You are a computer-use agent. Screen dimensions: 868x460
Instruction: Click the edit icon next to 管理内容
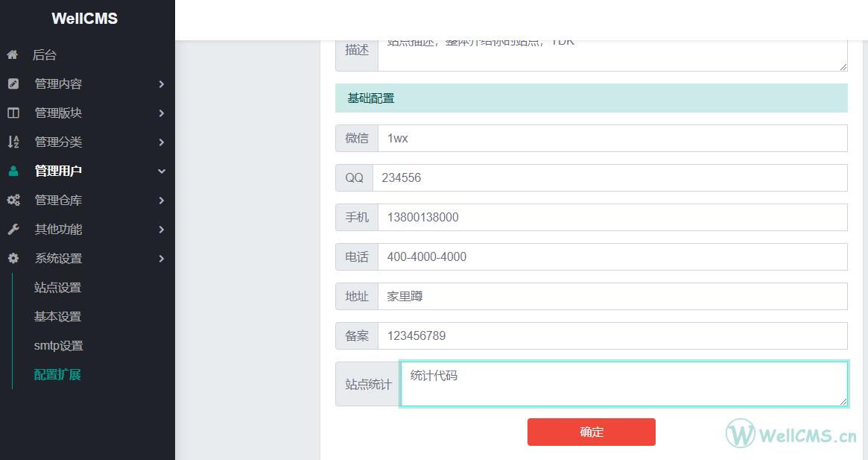click(x=13, y=84)
